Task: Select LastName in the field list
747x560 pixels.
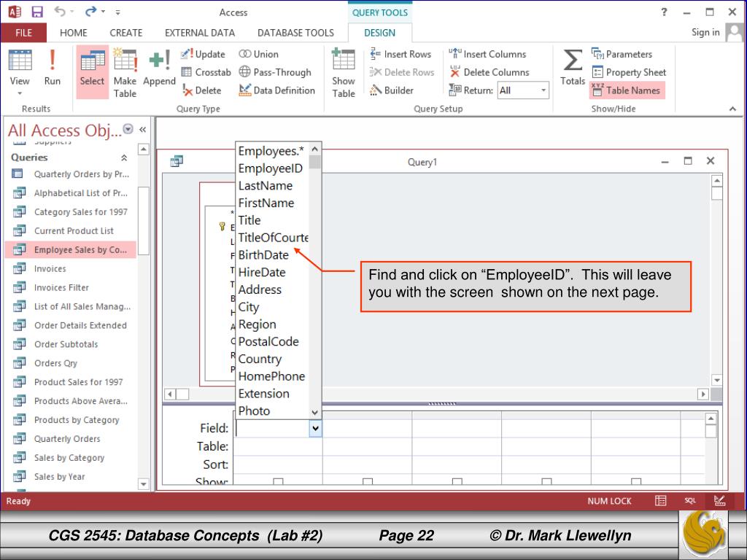Action: tap(266, 186)
